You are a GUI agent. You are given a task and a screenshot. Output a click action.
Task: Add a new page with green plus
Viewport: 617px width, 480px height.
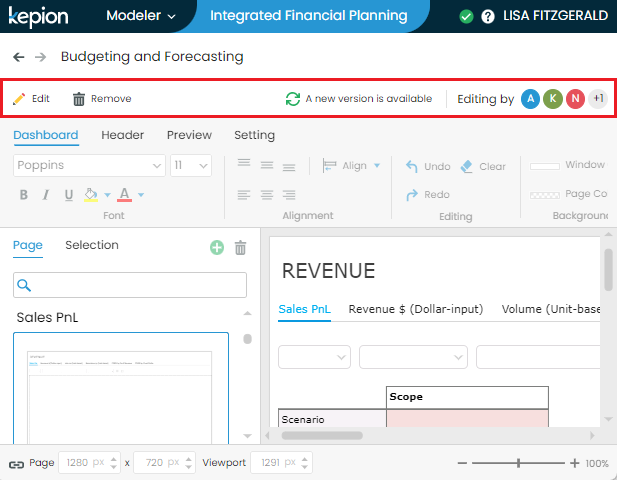click(x=217, y=248)
